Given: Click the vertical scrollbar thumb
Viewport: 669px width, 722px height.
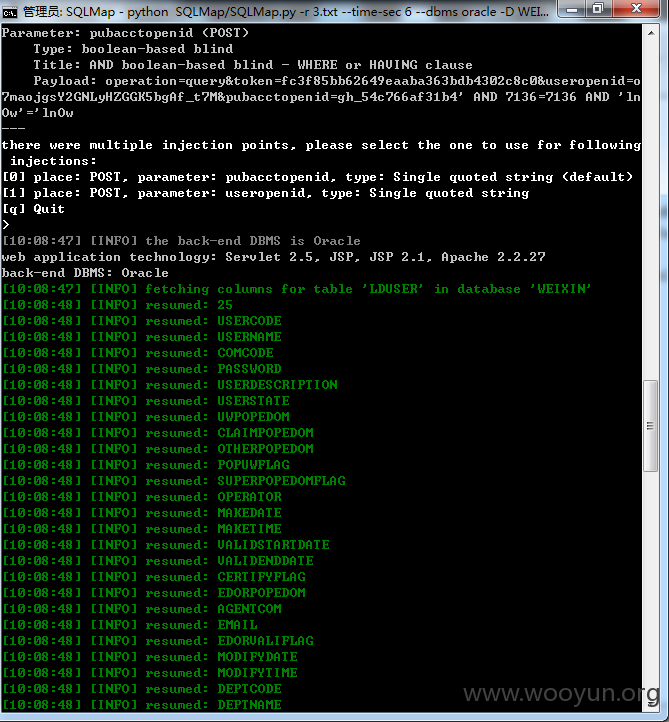Looking at the screenshot, I should pyautogui.click(x=651, y=426).
